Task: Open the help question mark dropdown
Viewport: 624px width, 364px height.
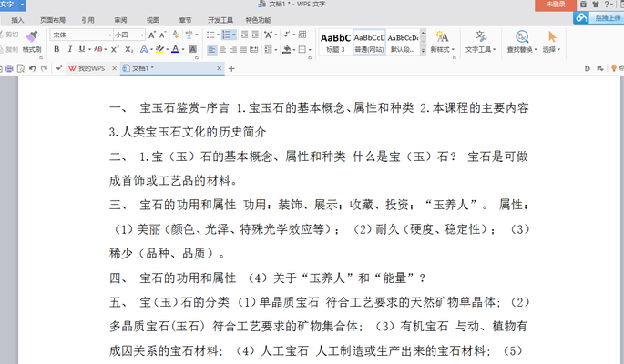Action: click(609, 5)
